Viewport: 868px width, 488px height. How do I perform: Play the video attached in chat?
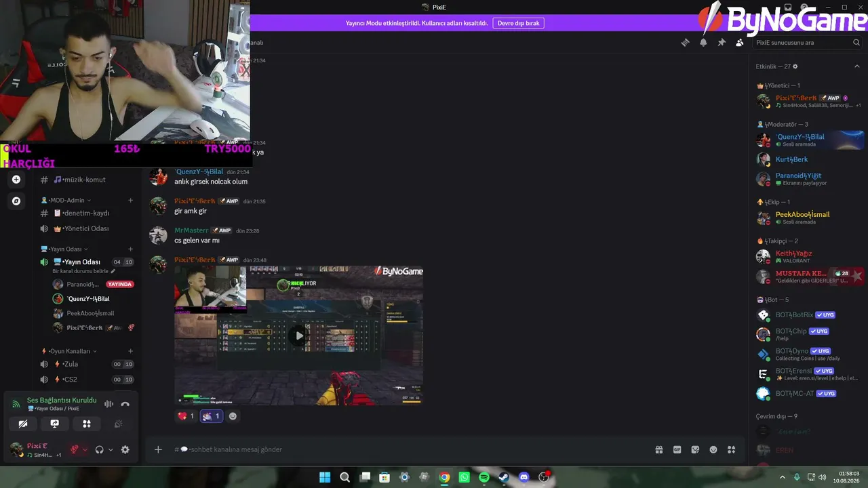[299, 335]
